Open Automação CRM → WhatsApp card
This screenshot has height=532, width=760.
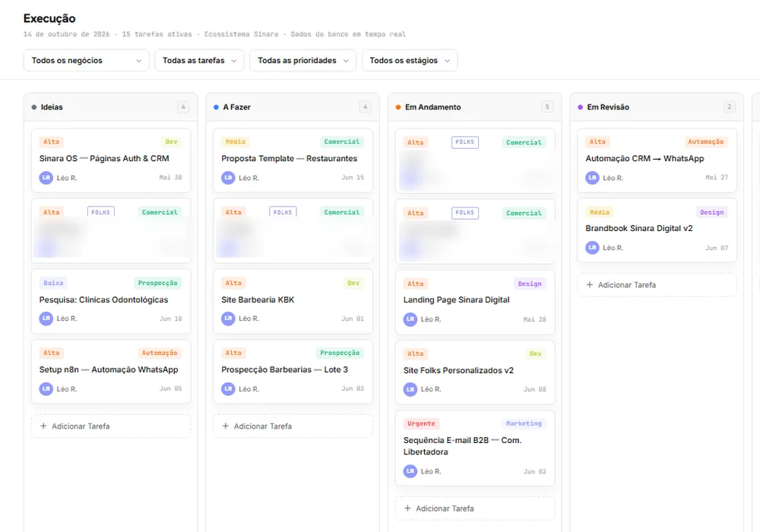pos(657,160)
